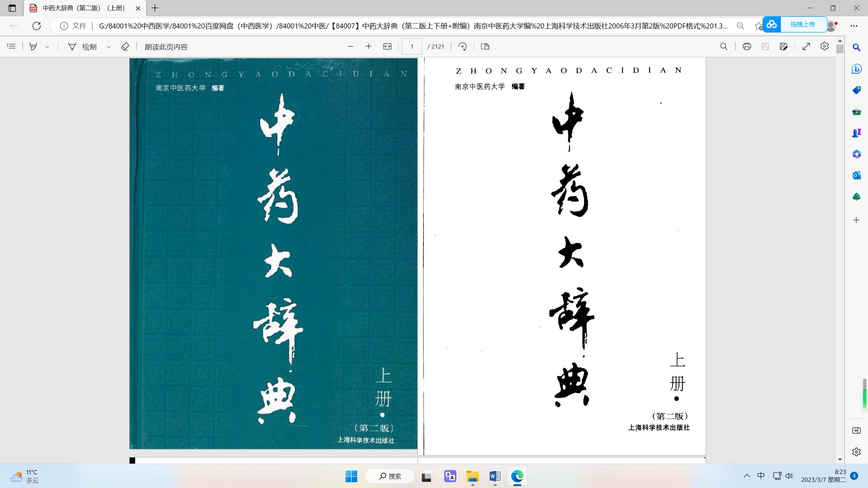Image resolution: width=868 pixels, height=488 pixels.
Task: Open games icon in sidebar
Action: pyautogui.click(x=856, y=133)
